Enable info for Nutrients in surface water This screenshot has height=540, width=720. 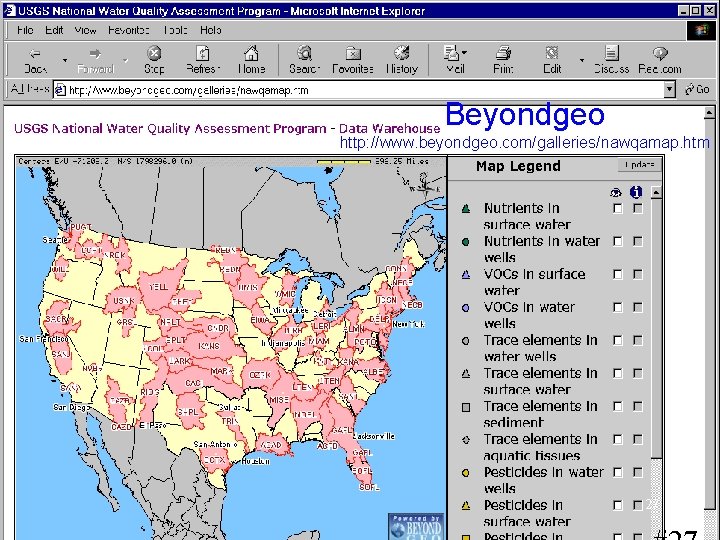pyautogui.click(x=637, y=208)
